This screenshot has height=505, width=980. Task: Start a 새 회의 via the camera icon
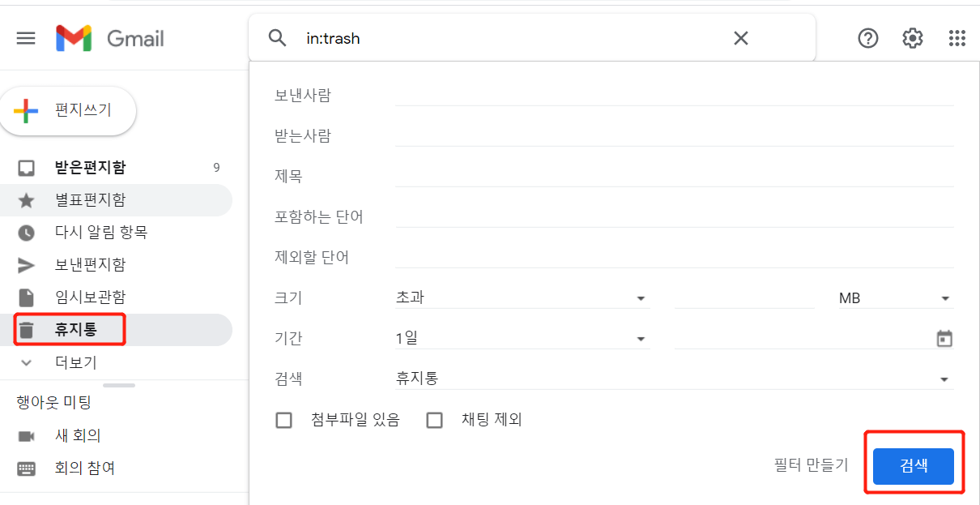[26, 435]
